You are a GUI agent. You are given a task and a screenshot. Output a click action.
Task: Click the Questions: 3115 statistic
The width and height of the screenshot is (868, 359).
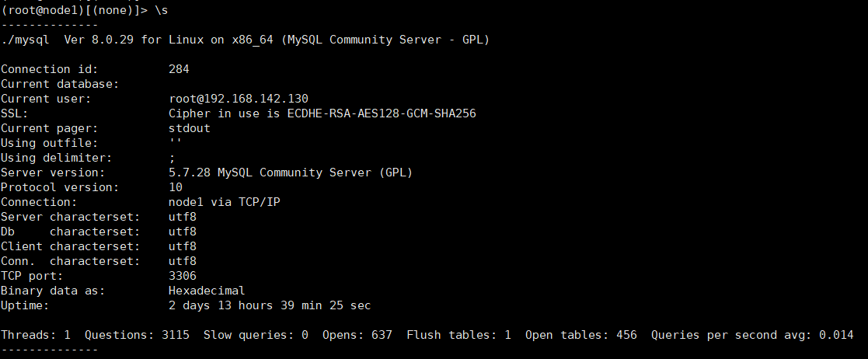tap(137, 335)
